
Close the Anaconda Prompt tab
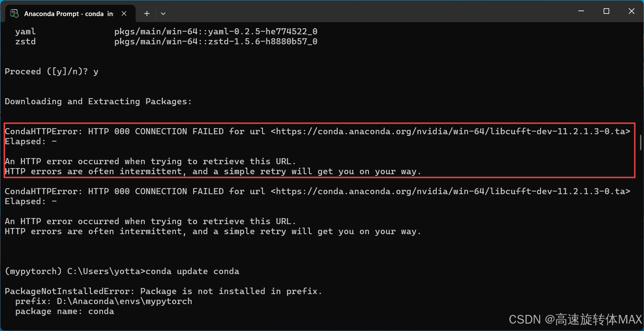(x=124, y=13)
